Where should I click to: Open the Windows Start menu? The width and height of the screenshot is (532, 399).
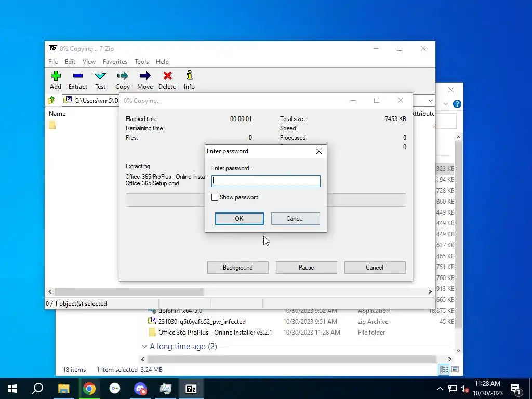click(x=12, y=389)
